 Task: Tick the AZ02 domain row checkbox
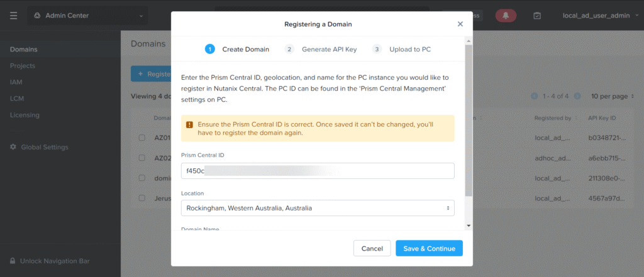[x=142, y=158]
